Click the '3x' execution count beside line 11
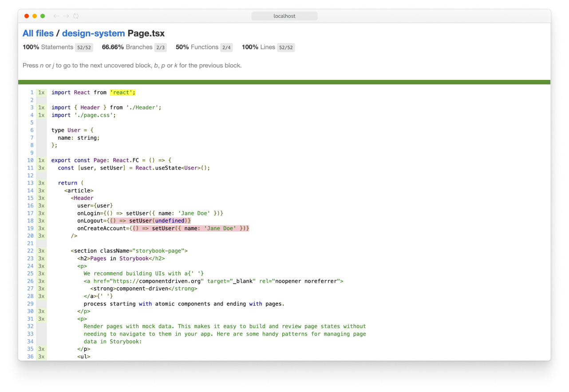This screenshot has height=392, width=569. point(41,168)
